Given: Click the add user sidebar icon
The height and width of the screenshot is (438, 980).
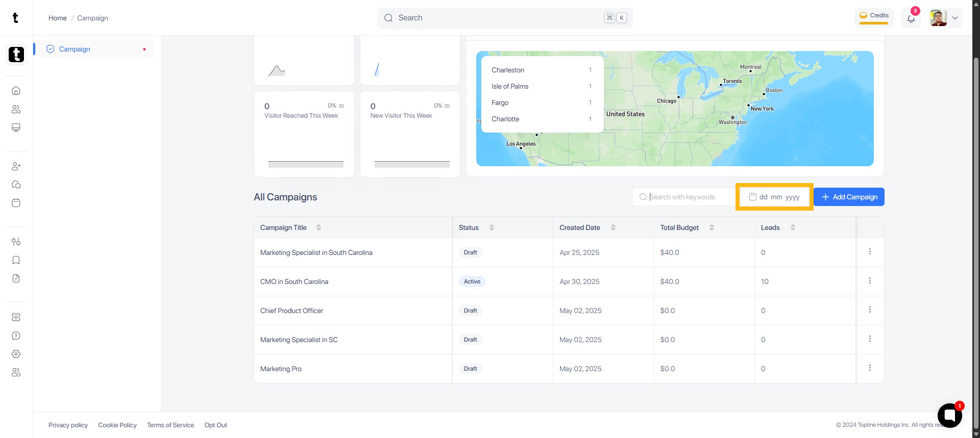Looking at the screenshot, I should tap(16, 166).
